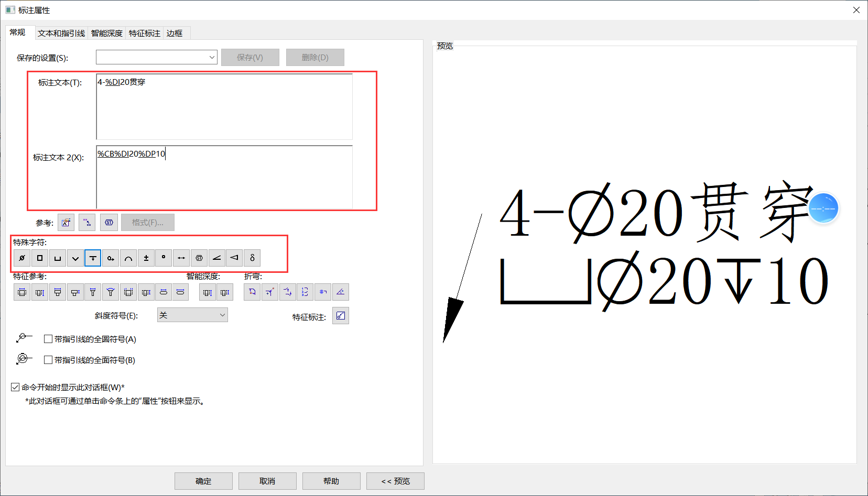The height and width of the screenshot is (496, 868).
Task: Enable 带指引线的全圆符号(A) checkbox
Action: tap(48, 339)
